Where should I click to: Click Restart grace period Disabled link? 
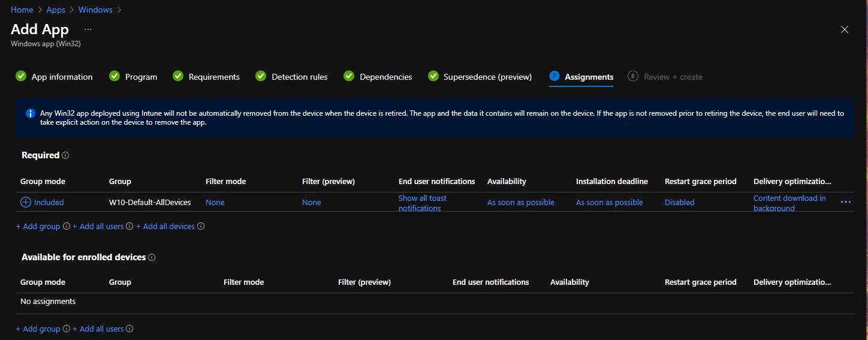click(680, 203)
